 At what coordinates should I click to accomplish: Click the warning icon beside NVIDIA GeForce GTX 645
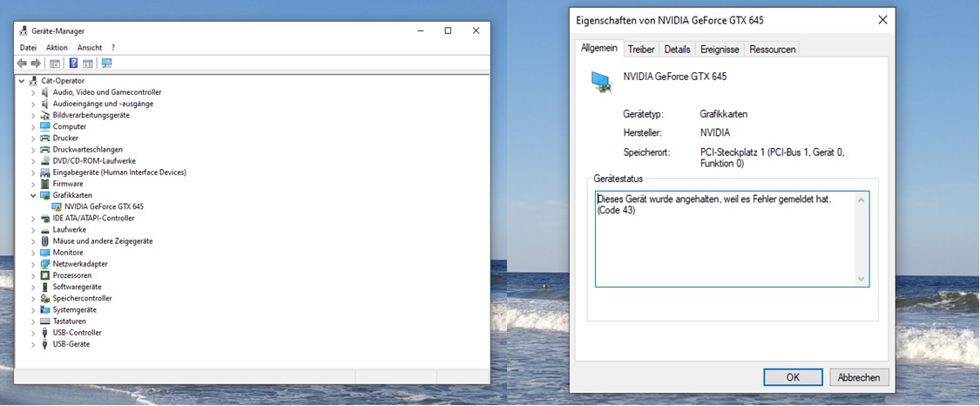click(57, 206)
